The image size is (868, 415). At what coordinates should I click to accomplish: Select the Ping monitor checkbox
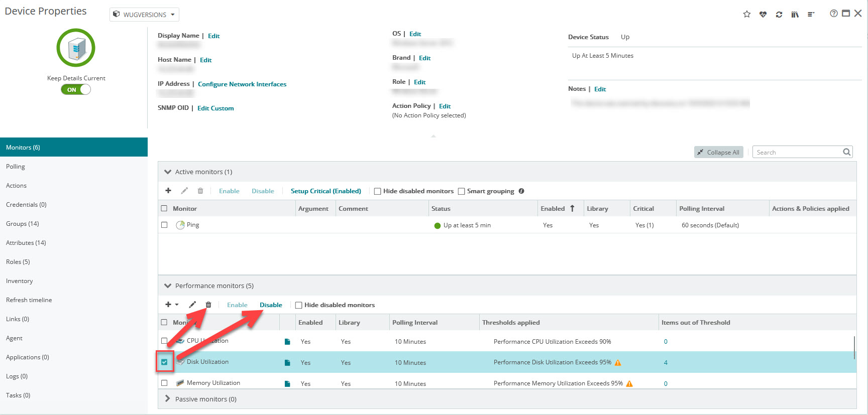164,225
